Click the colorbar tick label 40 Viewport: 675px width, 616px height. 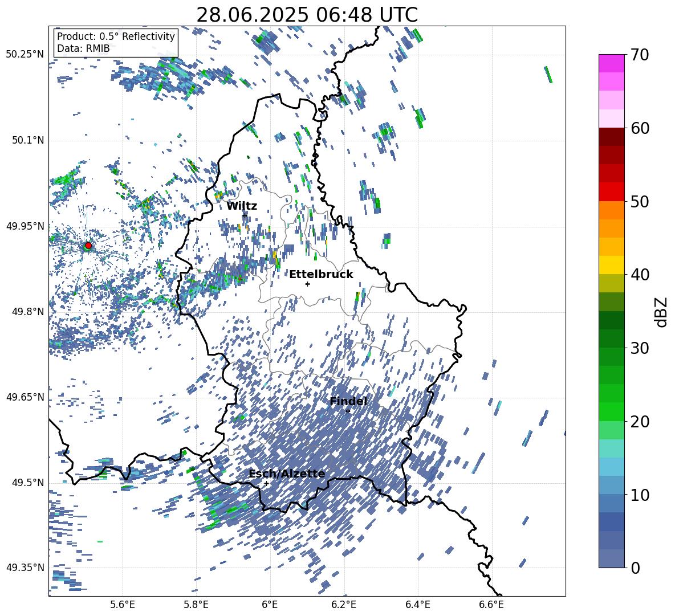[640, 275]
